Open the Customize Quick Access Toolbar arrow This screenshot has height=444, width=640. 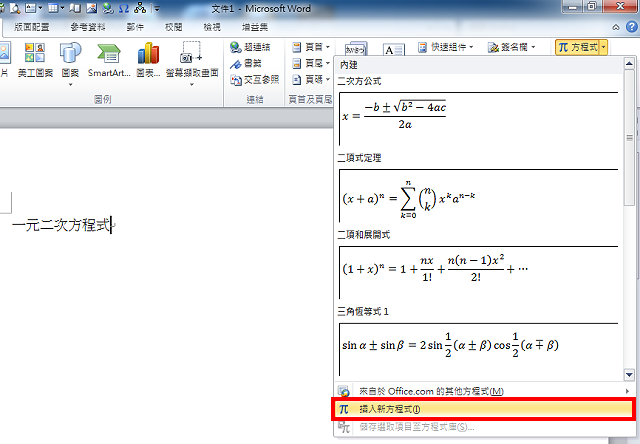click(157, 9)
